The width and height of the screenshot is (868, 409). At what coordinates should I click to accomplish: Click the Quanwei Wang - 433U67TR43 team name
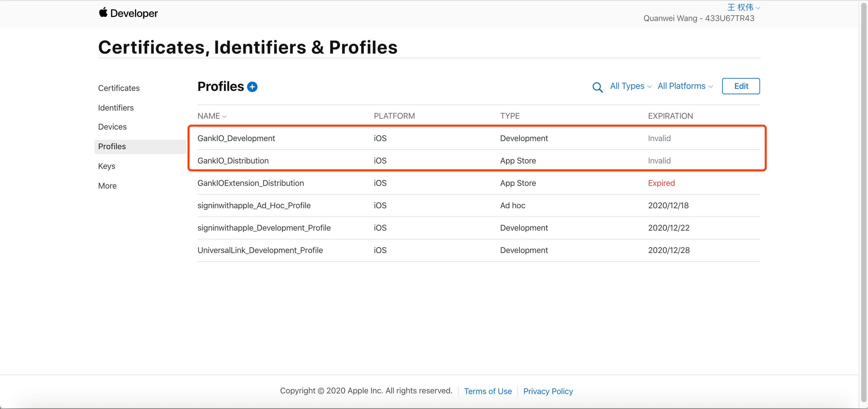[699, 18]
